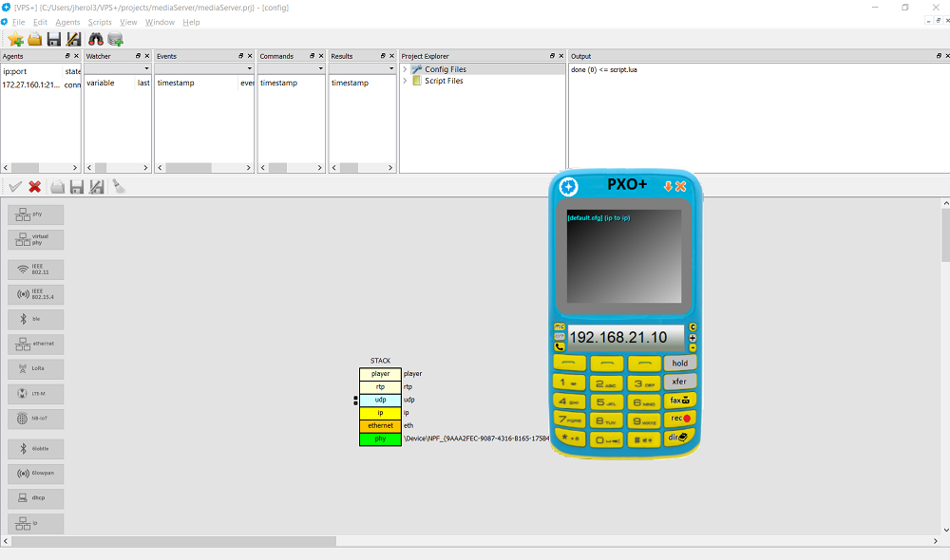Image resolution: width=950 pixels, height=560 pixels.
Task: Open the Scripts menu
Action: tap(100, 22)
